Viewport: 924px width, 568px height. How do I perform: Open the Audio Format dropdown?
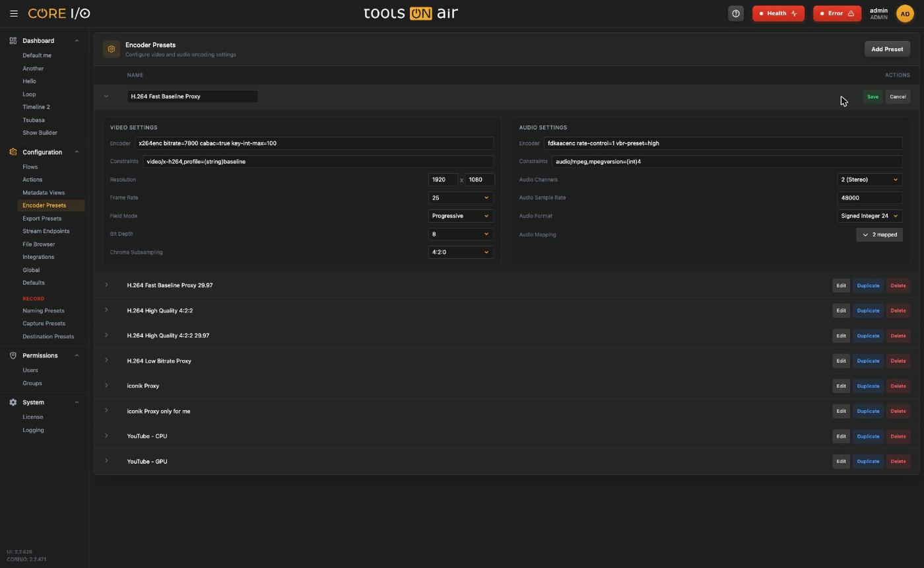tap(869, 216)
